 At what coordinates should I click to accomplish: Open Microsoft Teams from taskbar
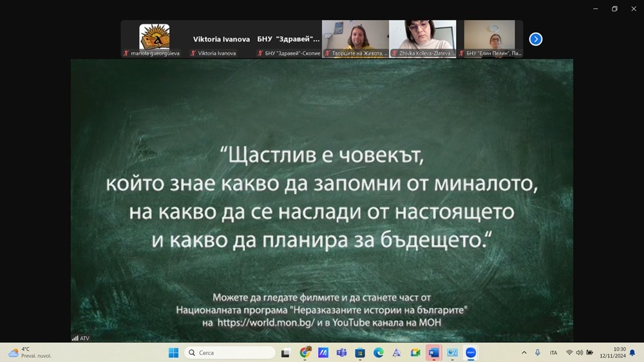pyautogui.click(x=342, y=352)
